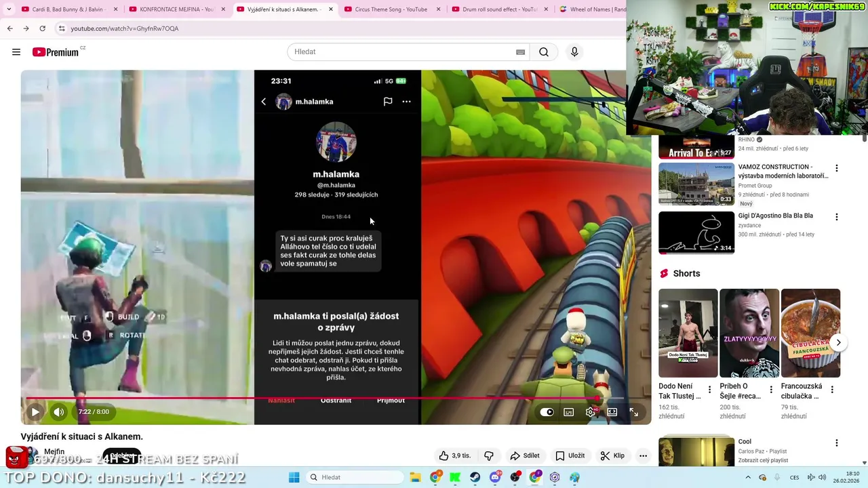Open the Dodo Není Tak Tlustej short

coord(688,333)
